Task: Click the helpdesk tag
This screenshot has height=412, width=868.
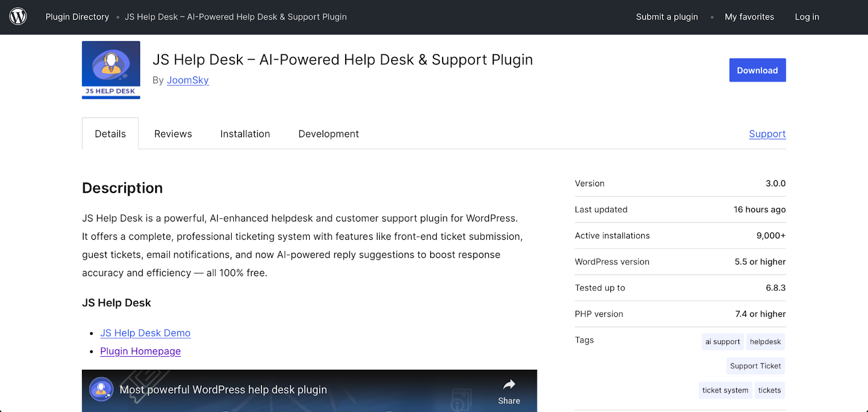Action: (765, 341)
